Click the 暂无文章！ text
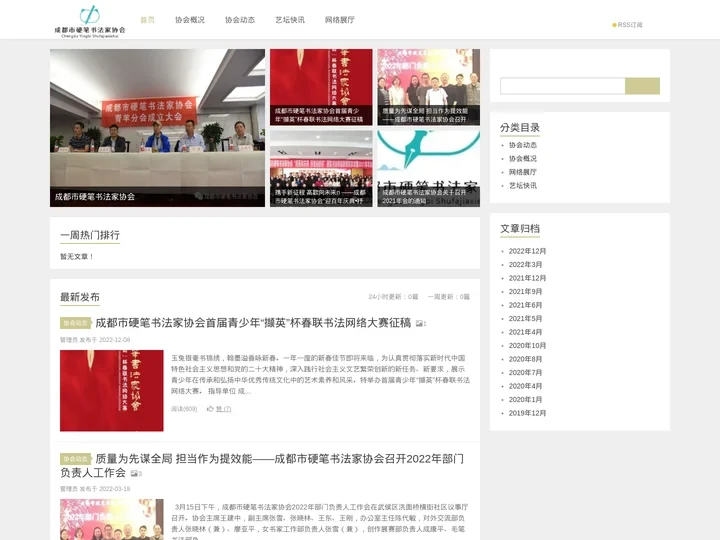Image resolution: width=720 pixels, height=540 pixels. pyautogui.click(x=77, y=257)
